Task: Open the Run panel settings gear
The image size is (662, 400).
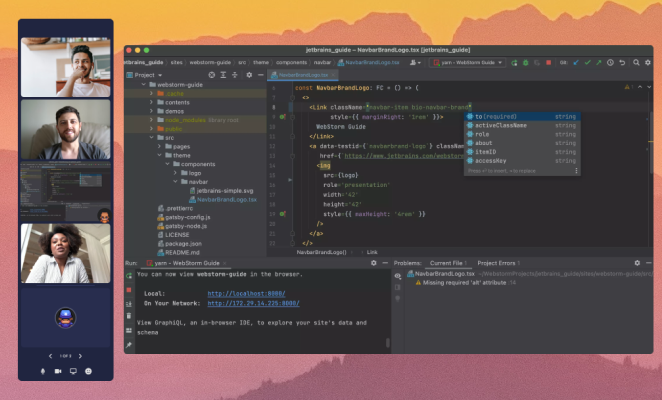Action: [375, 262]
